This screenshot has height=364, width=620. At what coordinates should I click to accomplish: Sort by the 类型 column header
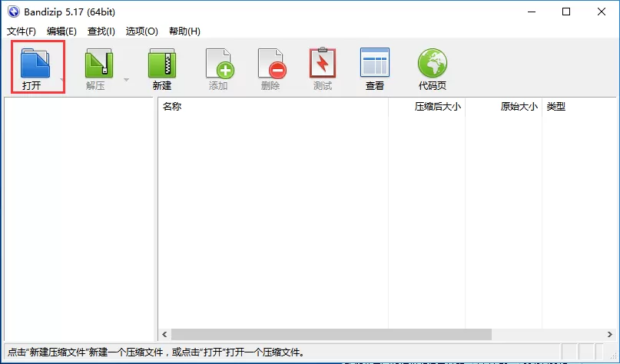tap(579, 106)
